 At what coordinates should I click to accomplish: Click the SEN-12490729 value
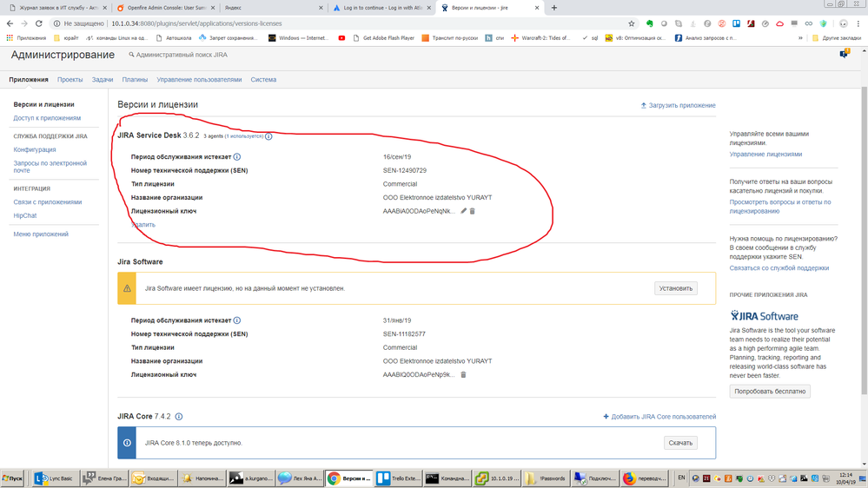[405, 170]
